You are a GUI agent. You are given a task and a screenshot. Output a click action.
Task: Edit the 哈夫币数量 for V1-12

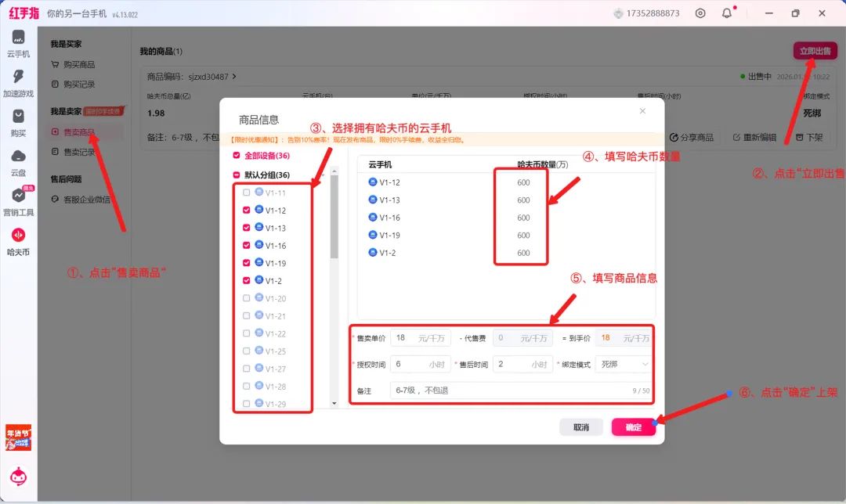pos(522,182)
